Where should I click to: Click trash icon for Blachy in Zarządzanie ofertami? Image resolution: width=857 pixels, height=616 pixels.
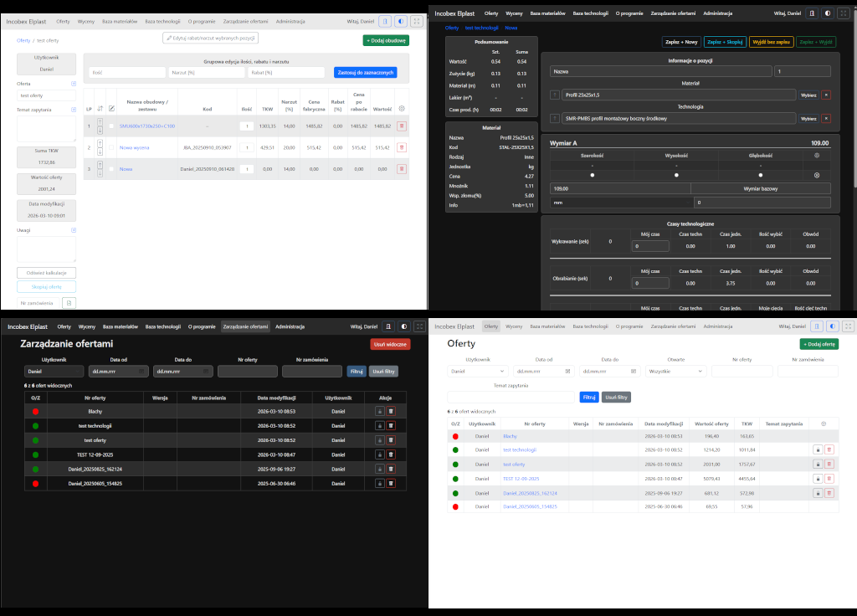[391, 412]
